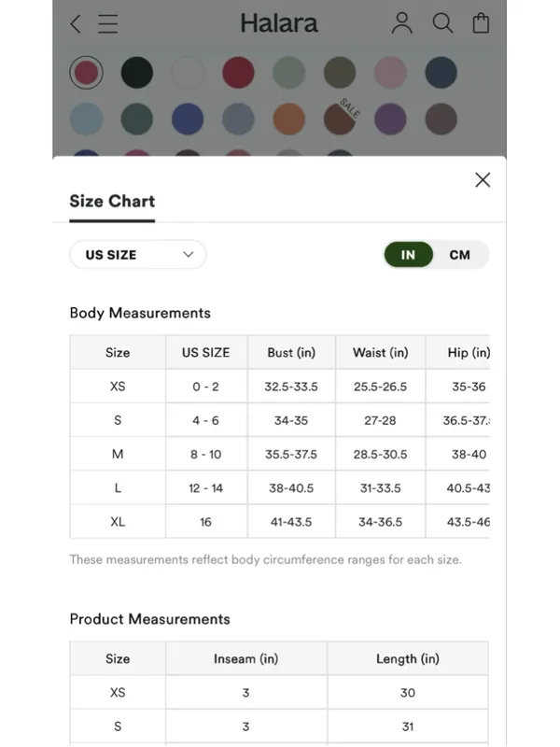Click the waist value 28.5-30.5

pos(381,455)
